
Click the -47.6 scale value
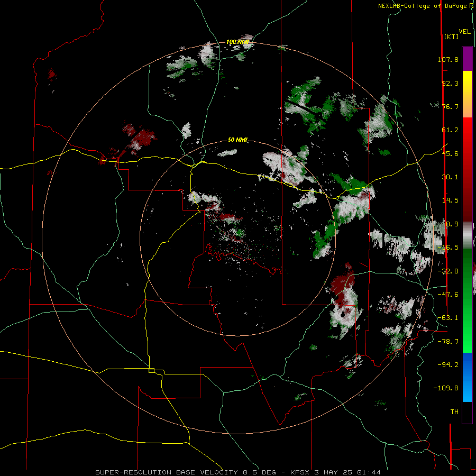[448, 295]
